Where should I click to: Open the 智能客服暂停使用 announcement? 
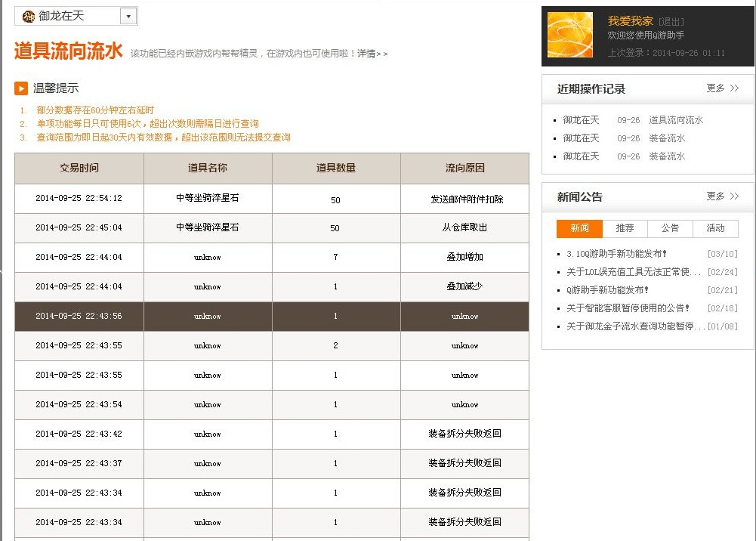click(628, 308)
